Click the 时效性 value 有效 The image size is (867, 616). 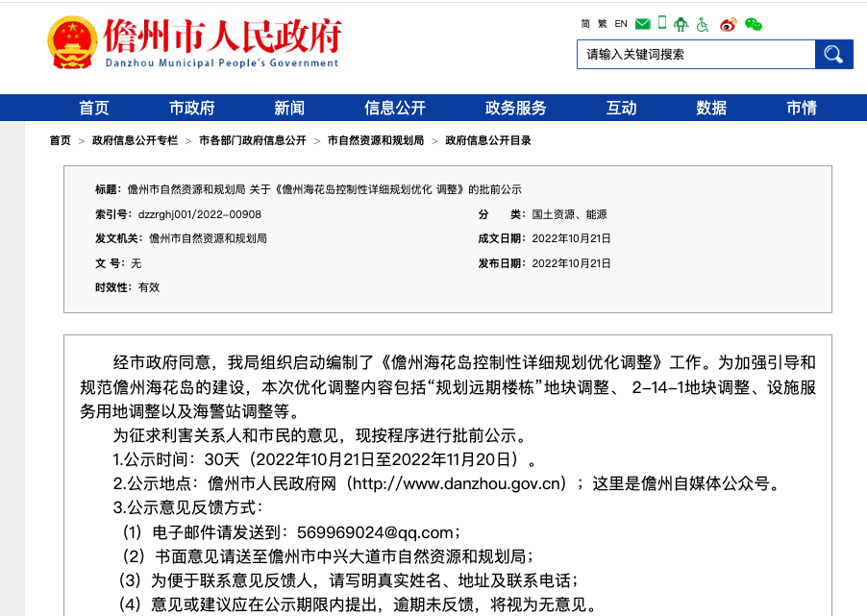point(149,287)
